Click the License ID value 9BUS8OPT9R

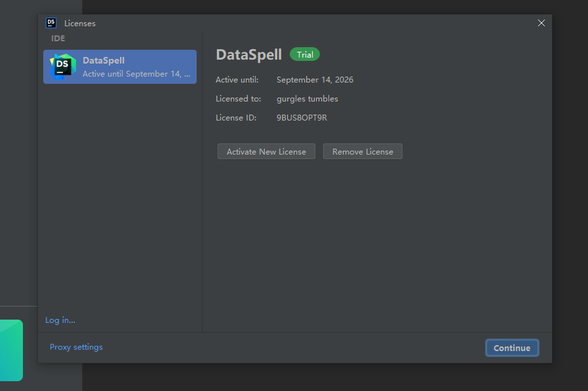coord(302,118)
